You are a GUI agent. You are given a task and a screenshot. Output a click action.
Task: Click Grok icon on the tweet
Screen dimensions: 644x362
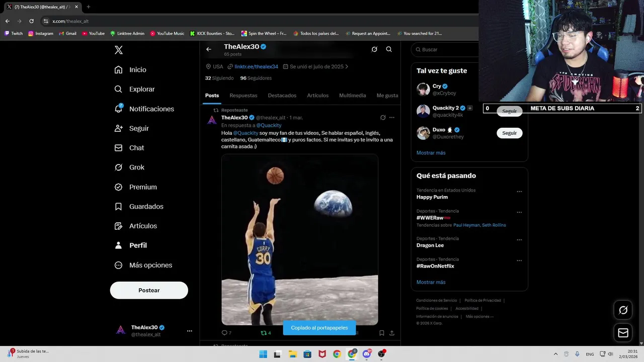pyautogui.click(x=383, y=118)
